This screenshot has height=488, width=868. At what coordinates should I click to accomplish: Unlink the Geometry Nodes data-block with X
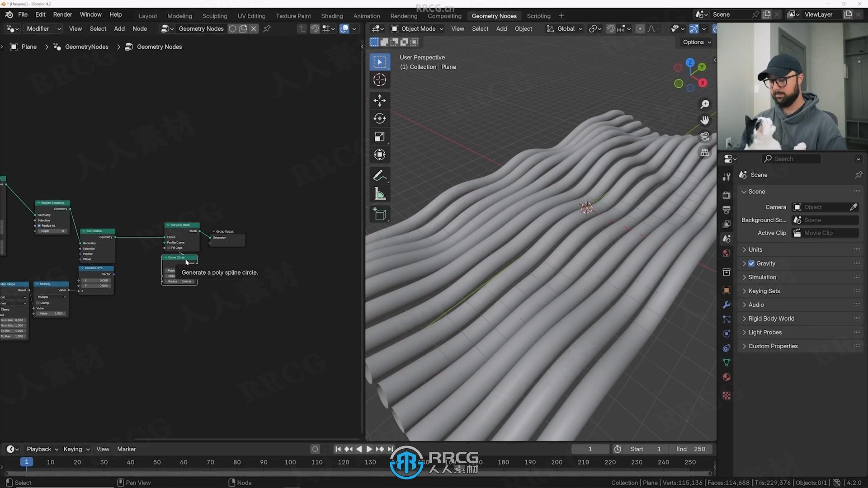(254, 28)
